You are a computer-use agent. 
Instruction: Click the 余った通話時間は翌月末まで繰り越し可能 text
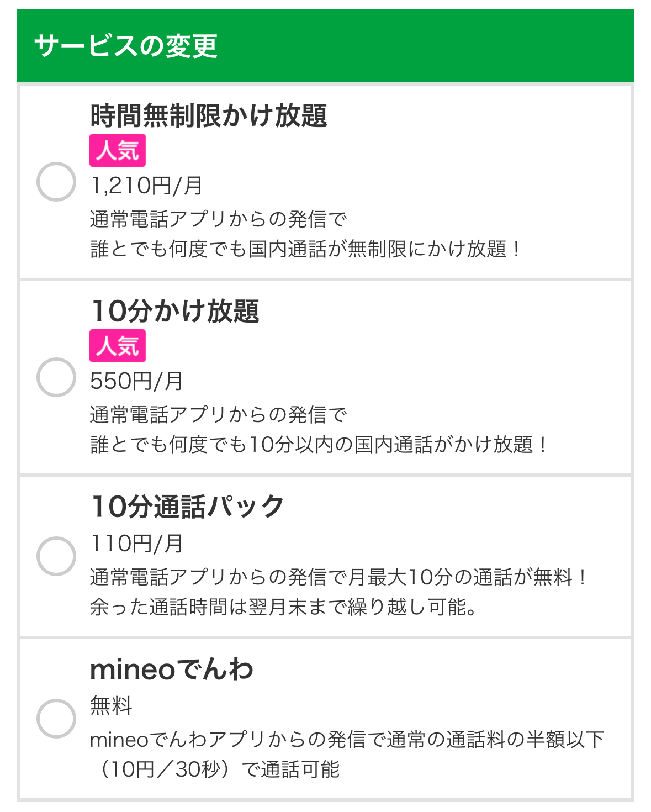(283, 607)
